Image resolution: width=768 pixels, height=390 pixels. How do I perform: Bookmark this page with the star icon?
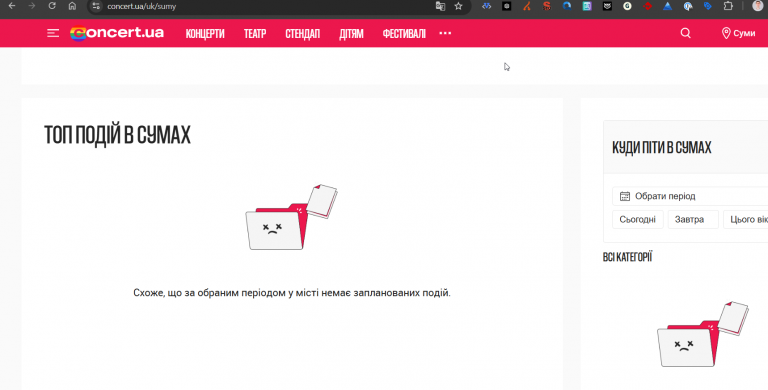pos(458,6)
